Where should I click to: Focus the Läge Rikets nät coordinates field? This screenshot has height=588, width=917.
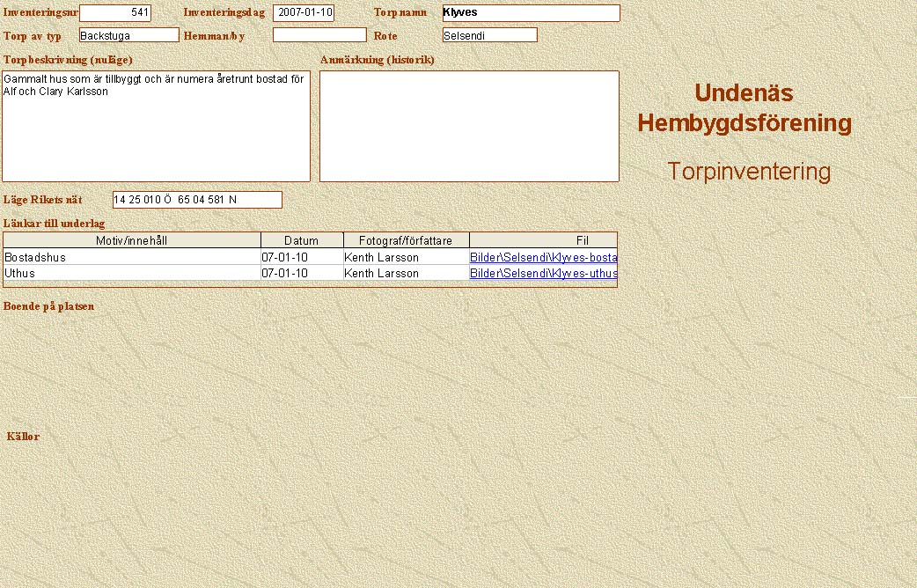[x=197, y=200]
